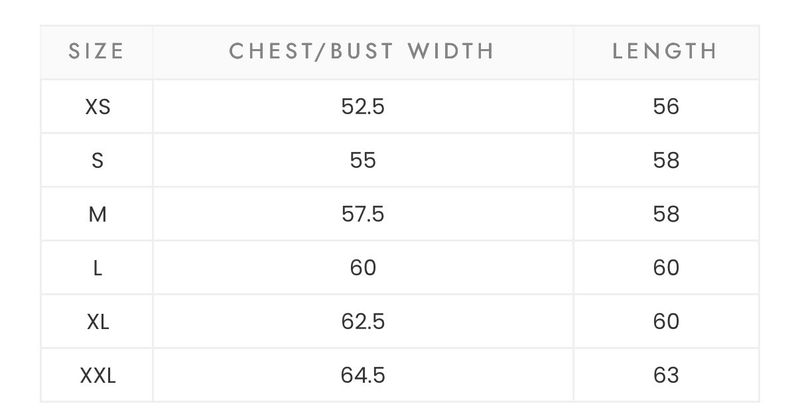Click the length value in the S row
800x418 pixels.
click(666, 160)
